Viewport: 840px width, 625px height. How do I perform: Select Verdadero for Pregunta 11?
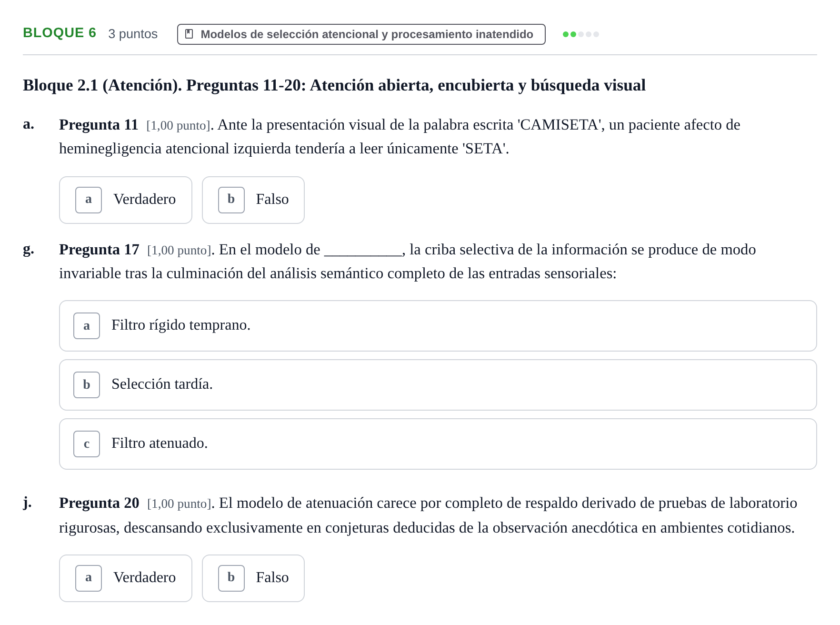click(x=126, y=200)
